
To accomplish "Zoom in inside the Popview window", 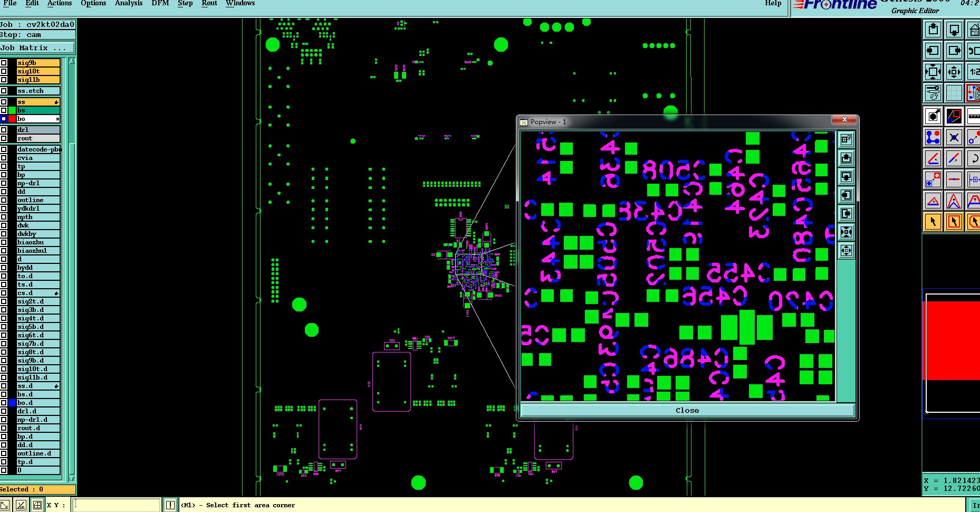I will click(x=846, y=232).
